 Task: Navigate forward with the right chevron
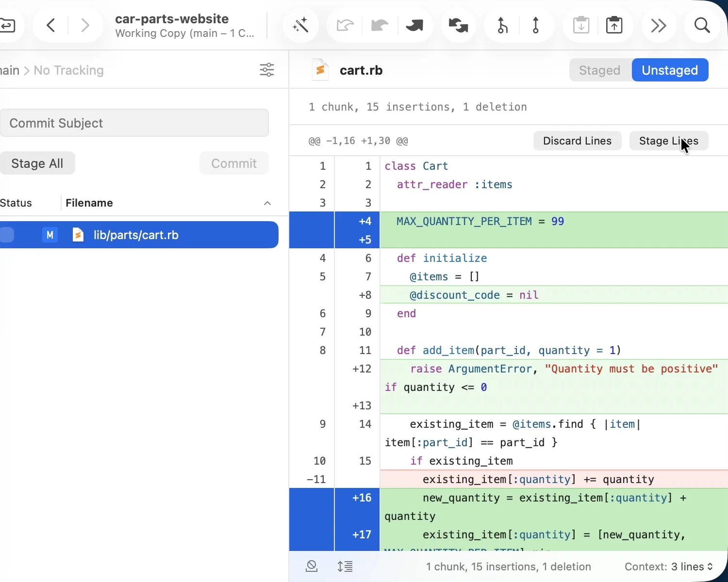pyautogui.click(x=85, y=25)
